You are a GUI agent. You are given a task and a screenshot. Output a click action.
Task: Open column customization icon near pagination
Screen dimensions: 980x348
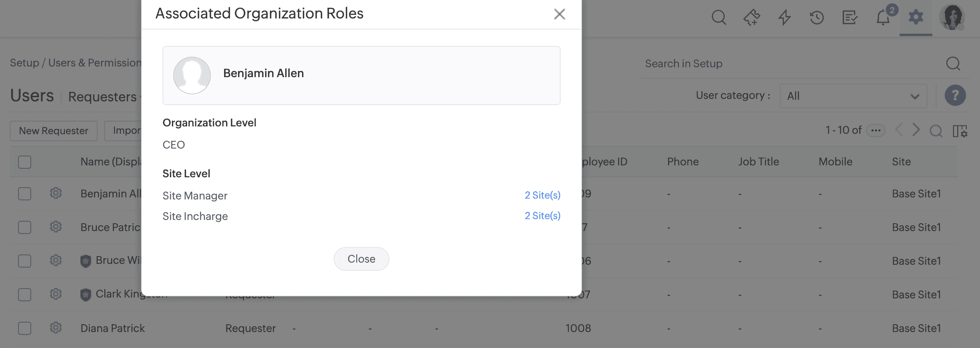click(x=962, y=131)
